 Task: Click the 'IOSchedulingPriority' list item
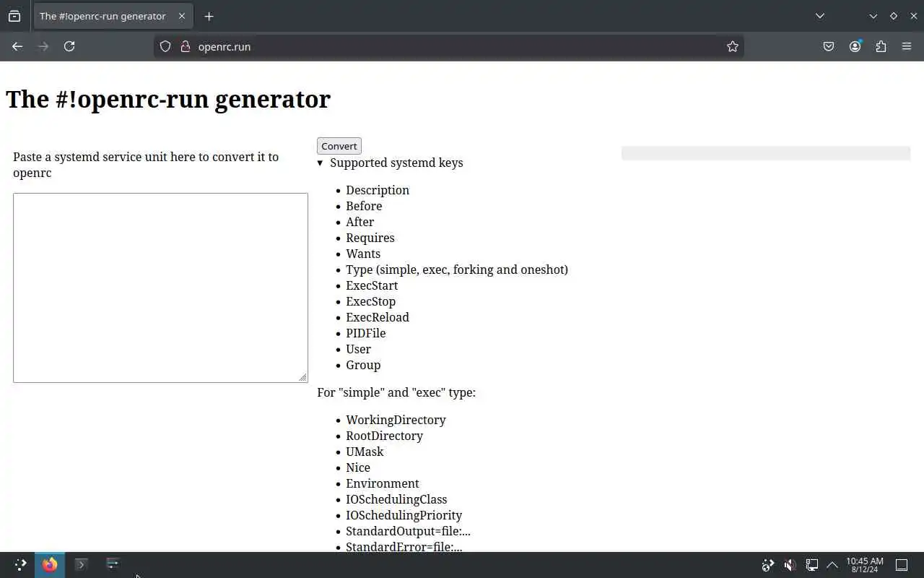pyautogui.click(x=404, y=515)
